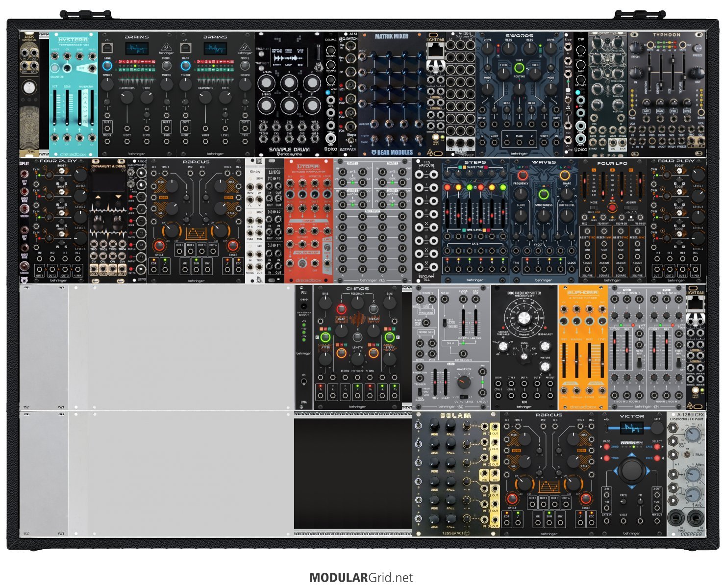The height and width of the screenshot is (588, 723).
Task: Toggle the Hysteria QUANTIZE button
Action: pos(55,68)
